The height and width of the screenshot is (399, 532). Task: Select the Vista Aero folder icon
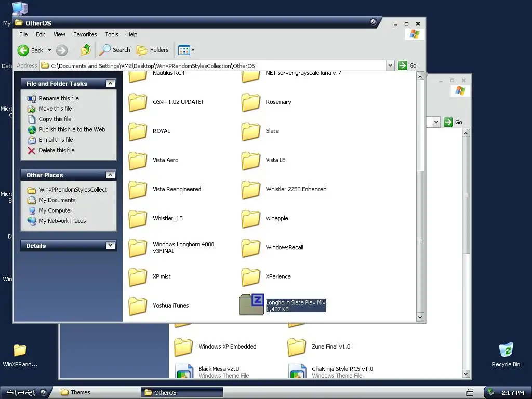[x=138, y=161]
